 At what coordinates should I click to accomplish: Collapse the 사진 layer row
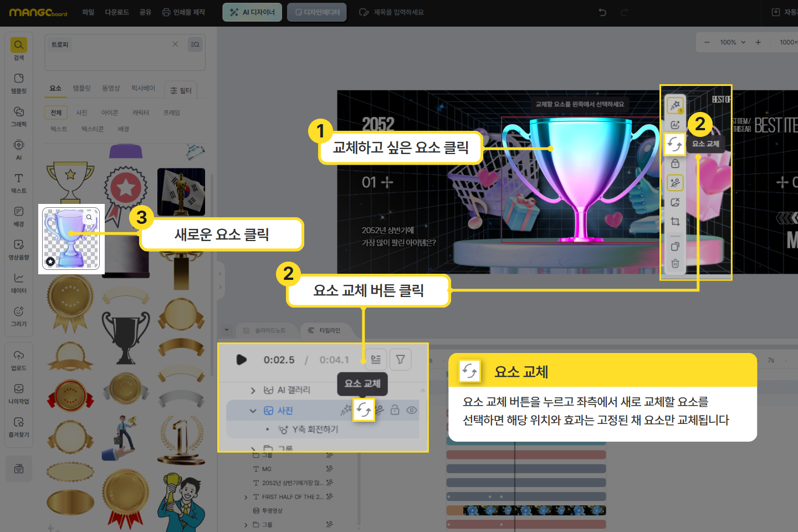tap(253, 411)
